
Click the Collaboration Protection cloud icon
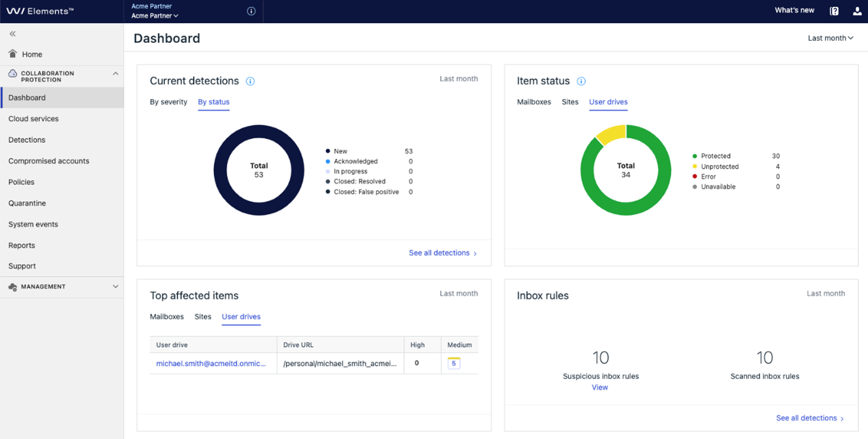(x=13, y=74)
